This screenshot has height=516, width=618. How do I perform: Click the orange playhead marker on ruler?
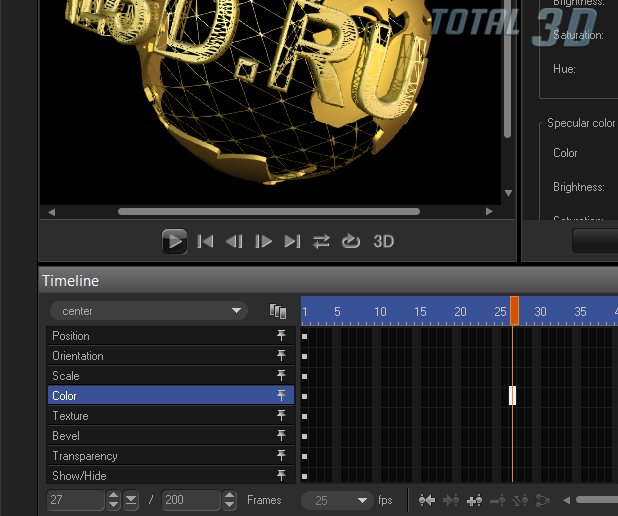tap(514, 311)
